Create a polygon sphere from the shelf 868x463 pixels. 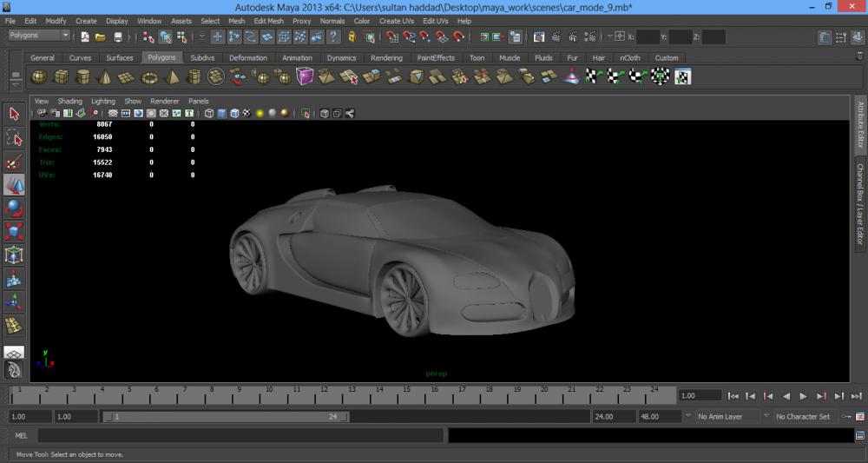pyautogui.click(x=39, y=77)
